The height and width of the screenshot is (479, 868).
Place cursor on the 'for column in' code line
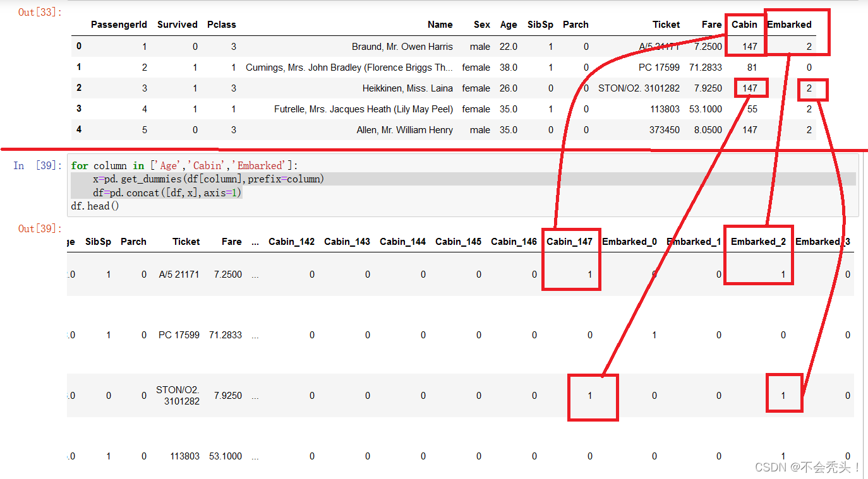(x=184, y=165)
